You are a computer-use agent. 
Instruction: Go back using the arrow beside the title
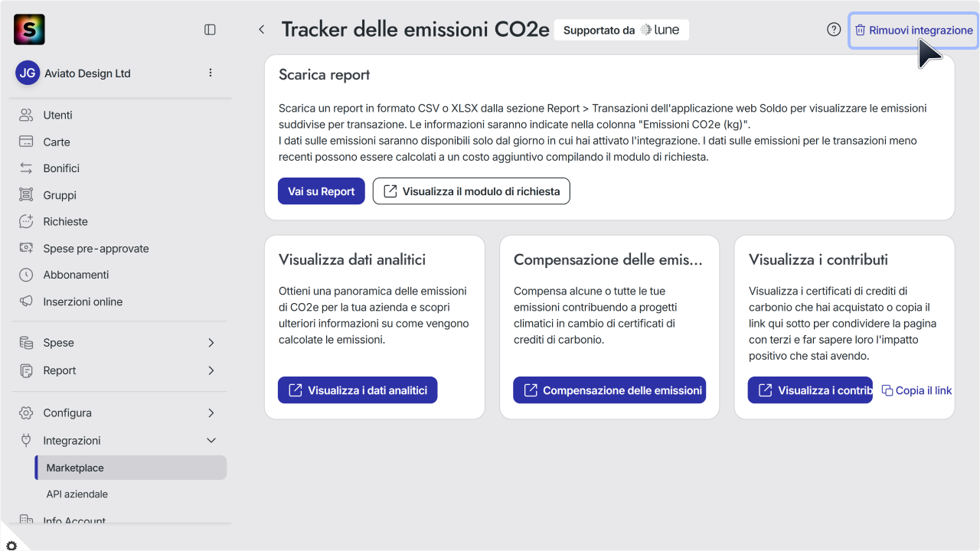[x=262, y=29]
